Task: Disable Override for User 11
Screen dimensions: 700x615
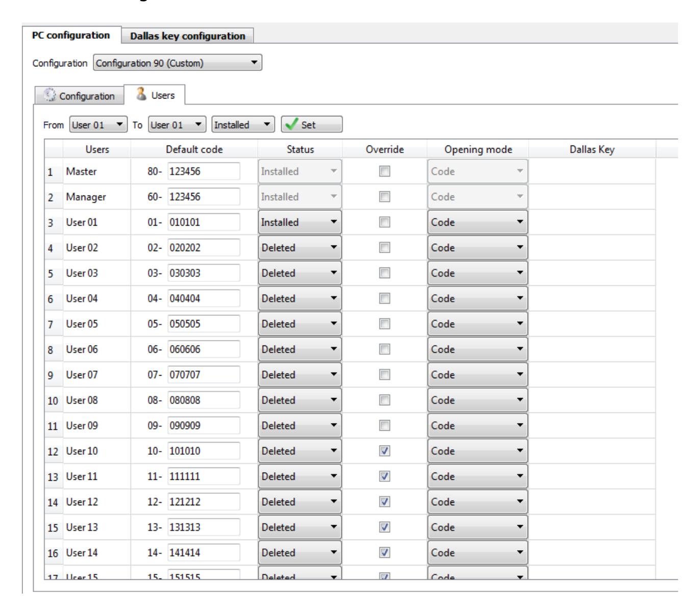Action: point(384,477)
